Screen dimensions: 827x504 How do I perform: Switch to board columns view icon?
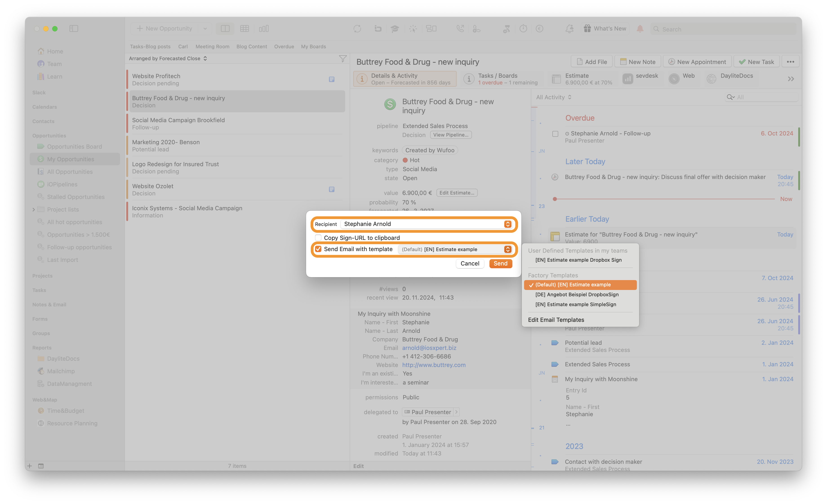pyautogui.click(x=264, y=29)
